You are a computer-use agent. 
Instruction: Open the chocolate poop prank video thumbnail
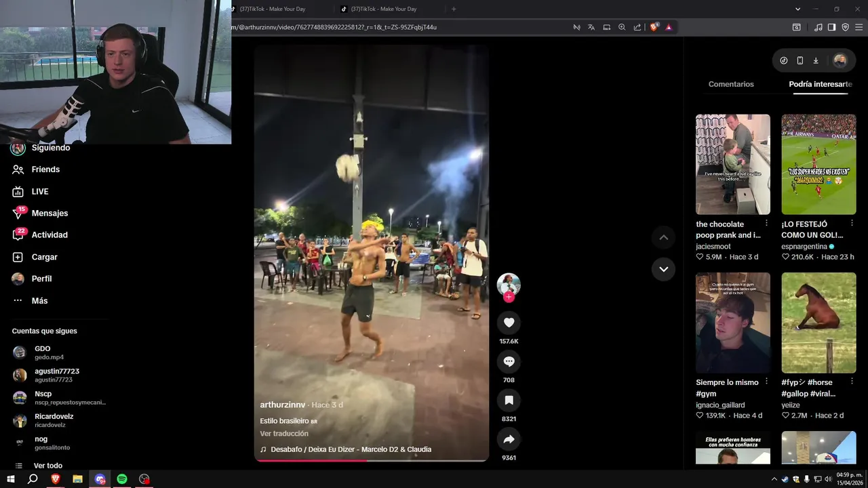pos(733,164)
